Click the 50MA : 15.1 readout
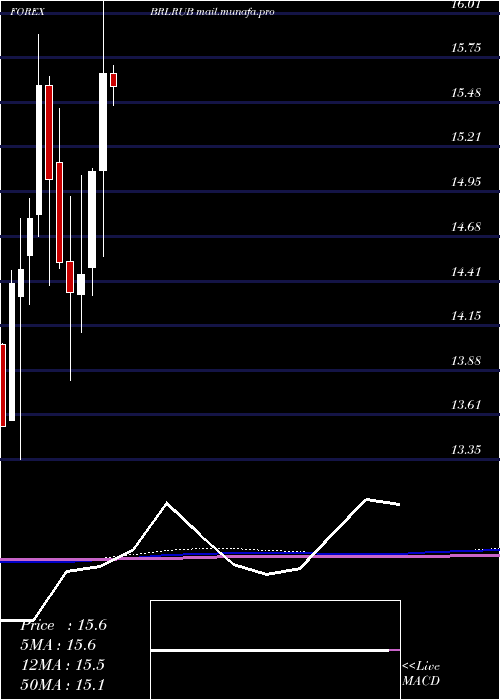The height and width of the screenshot is (700, 500). pos(63,684)
